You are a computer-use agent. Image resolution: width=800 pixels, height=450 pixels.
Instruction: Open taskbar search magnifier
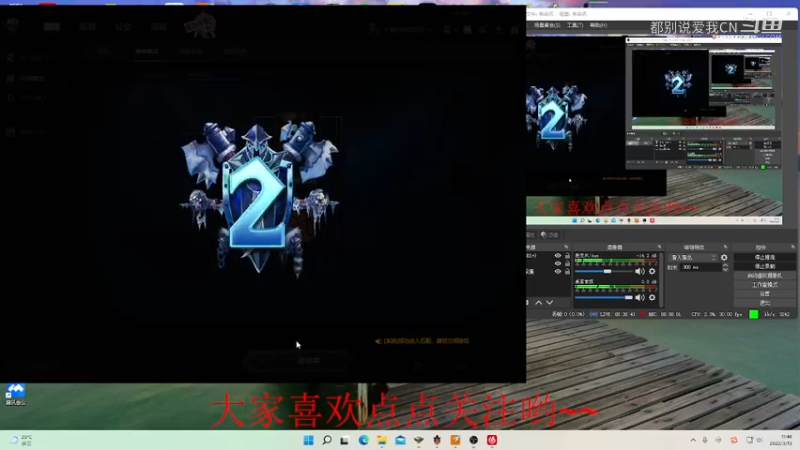(327, 440)
